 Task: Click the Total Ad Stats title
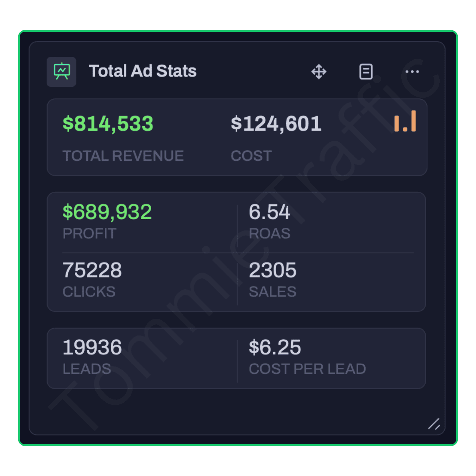(x=142, y=71)
